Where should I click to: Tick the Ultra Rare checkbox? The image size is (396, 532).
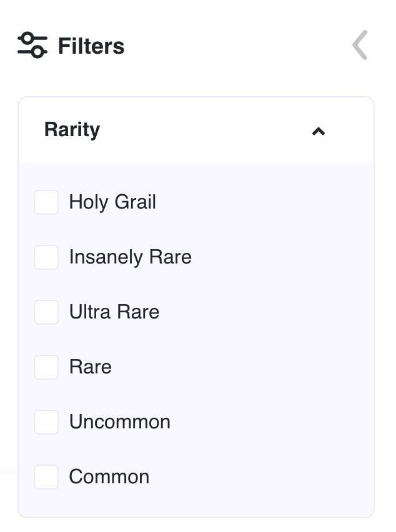click(46, 312)
